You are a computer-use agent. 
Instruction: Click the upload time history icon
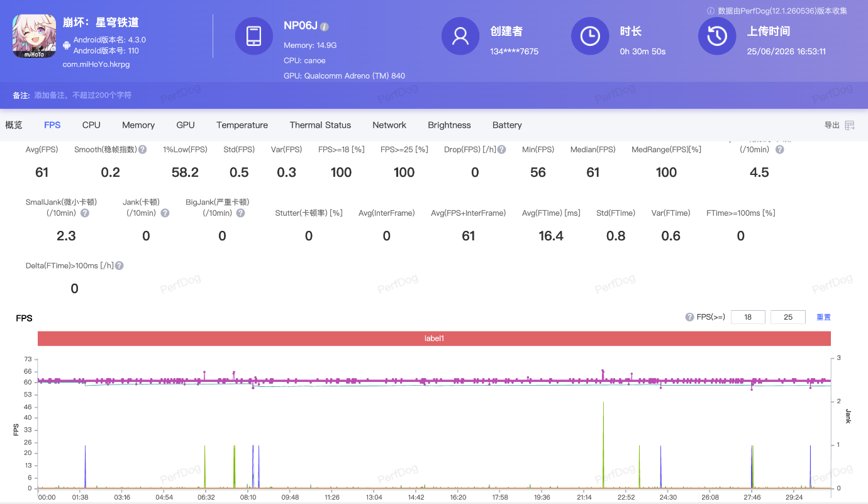[717, 36]
